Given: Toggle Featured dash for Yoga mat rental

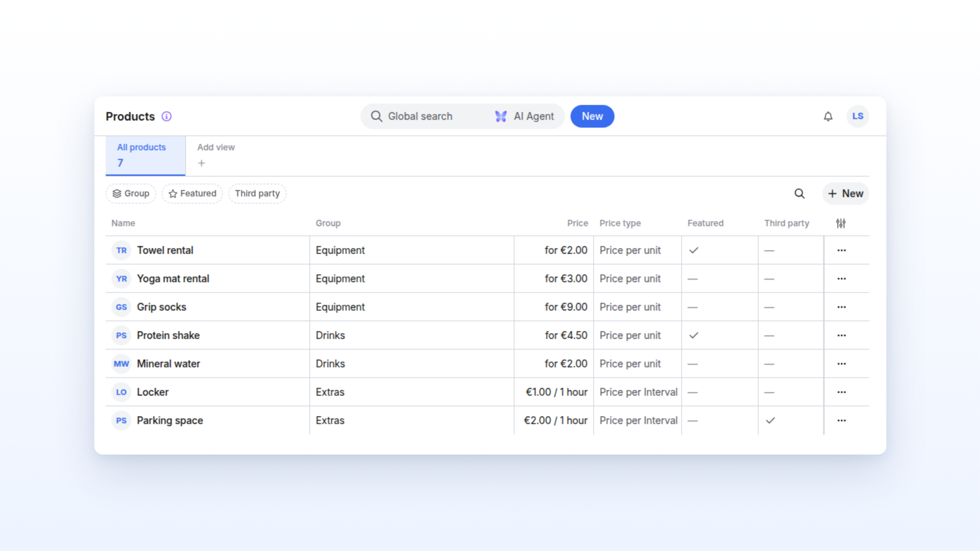Looking at the screenshot, I should pyautogui.click(x=693, y=279).
